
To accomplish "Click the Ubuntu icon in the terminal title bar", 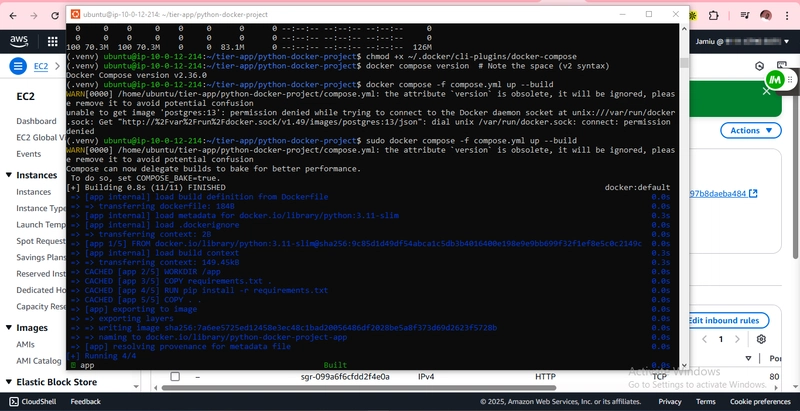I will 75,14.
